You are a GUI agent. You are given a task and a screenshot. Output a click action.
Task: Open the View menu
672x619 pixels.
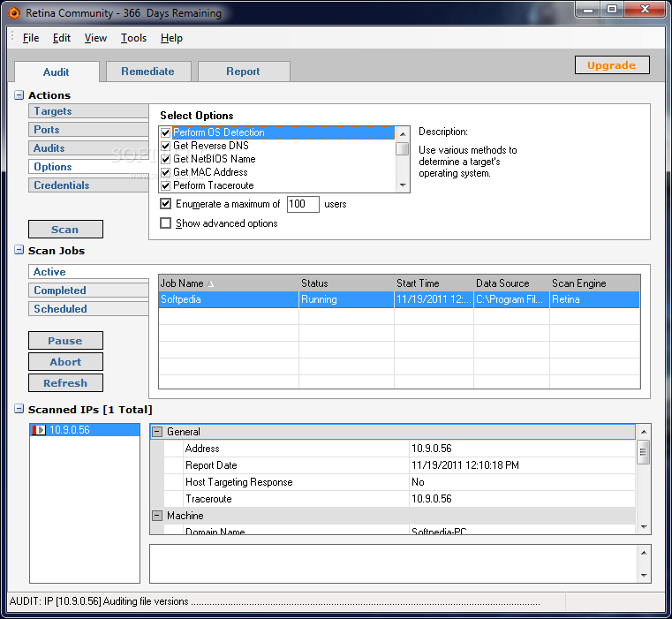click(x=95, y=38)
